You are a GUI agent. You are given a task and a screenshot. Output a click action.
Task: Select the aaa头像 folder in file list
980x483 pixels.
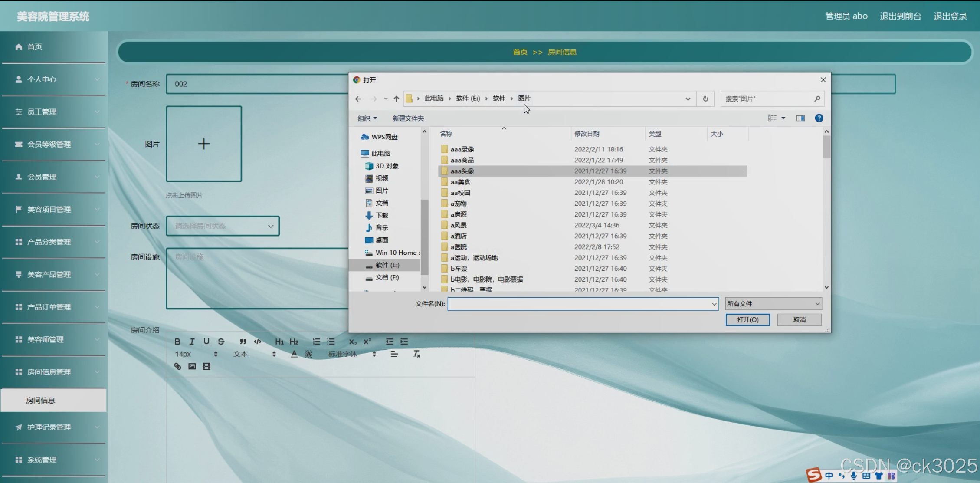tap(462, 171)
